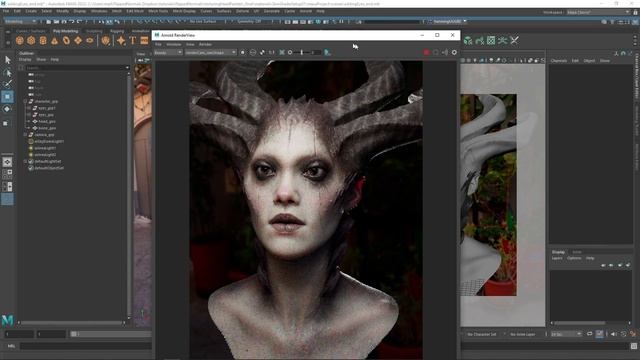Screen dimensions: 640x360
Task: Open the Outliner search filter dropdown arrow
Action: click(x=127, y=68)
